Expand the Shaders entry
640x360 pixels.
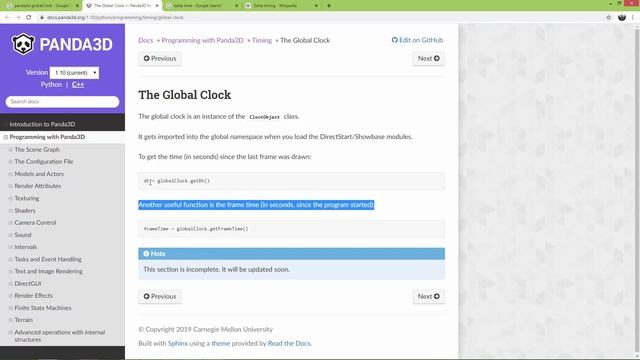11,211
